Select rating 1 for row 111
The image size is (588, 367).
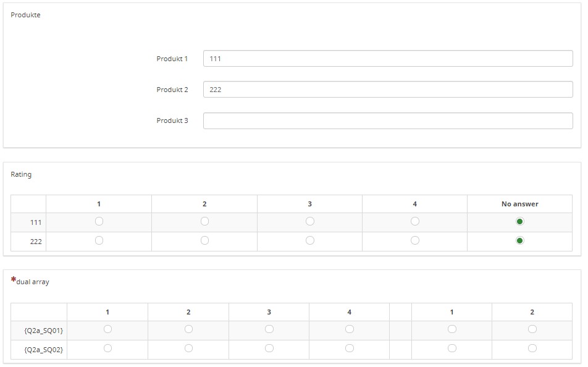click(99, 221)
